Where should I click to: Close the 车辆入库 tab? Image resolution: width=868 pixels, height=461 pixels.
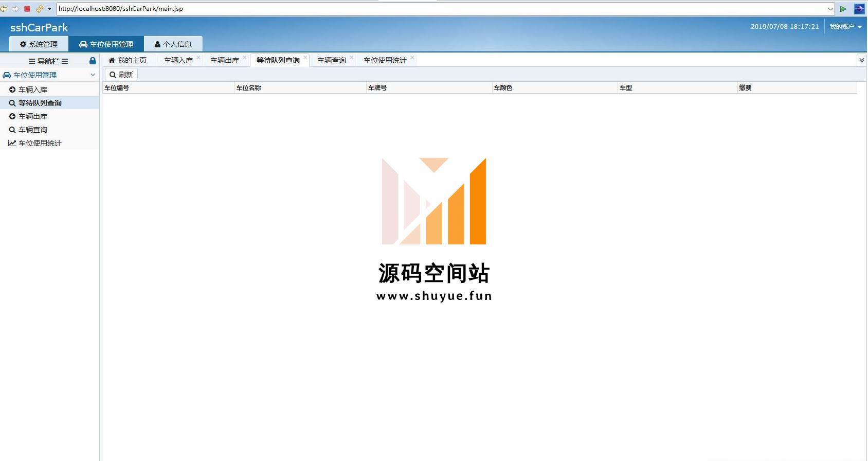tap(198, 58)
